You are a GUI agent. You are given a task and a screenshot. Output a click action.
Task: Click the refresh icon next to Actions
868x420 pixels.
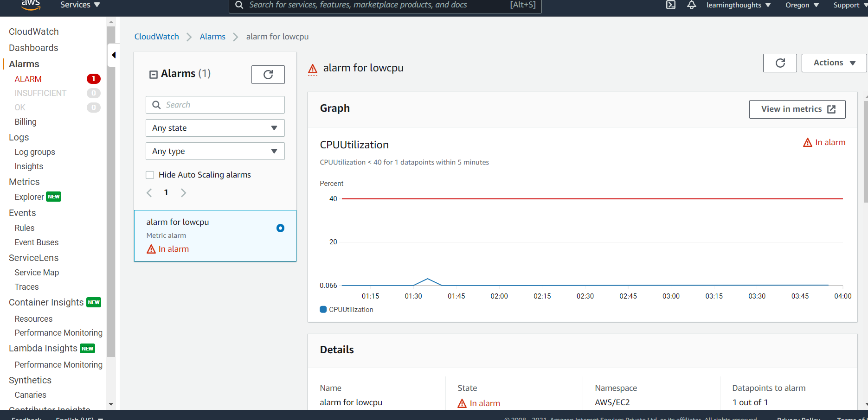(780, 63)
